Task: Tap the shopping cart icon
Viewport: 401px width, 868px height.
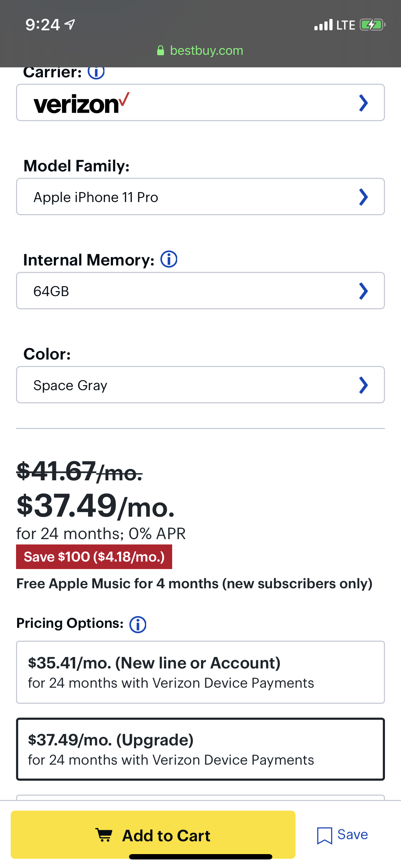Action: 104,835
